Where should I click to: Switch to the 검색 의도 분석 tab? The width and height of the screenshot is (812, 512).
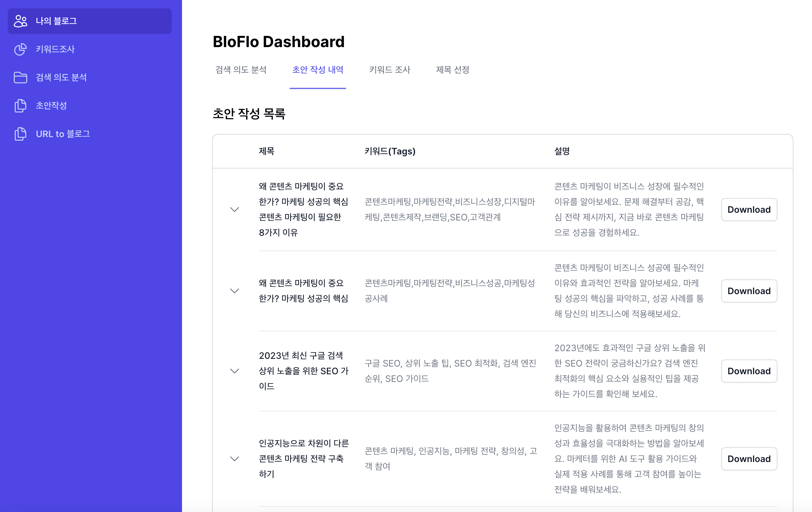241,70
